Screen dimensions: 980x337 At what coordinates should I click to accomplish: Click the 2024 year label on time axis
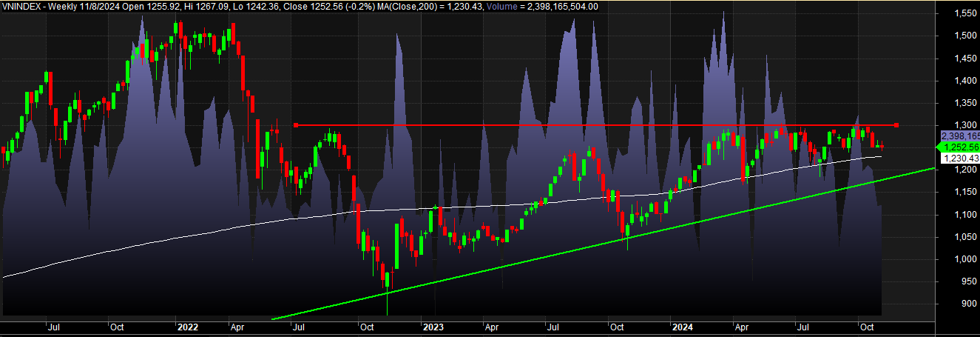coord(681,326)
